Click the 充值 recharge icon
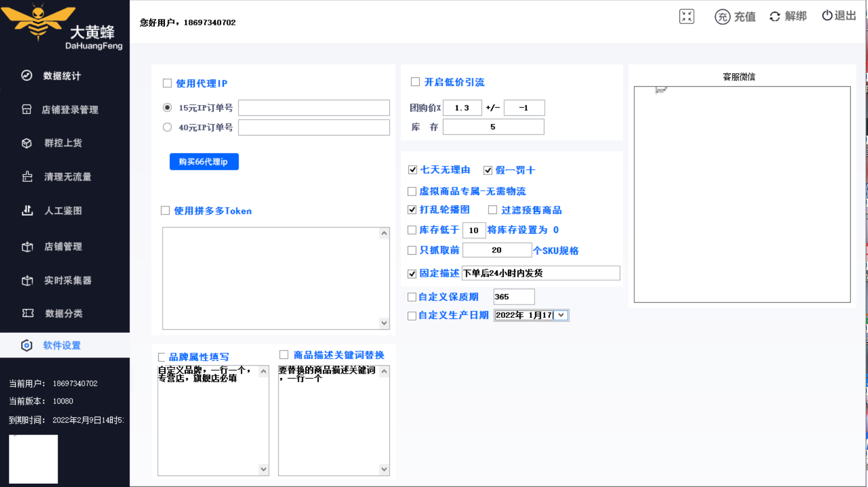868x487 pixels. [x=722, y=17]
